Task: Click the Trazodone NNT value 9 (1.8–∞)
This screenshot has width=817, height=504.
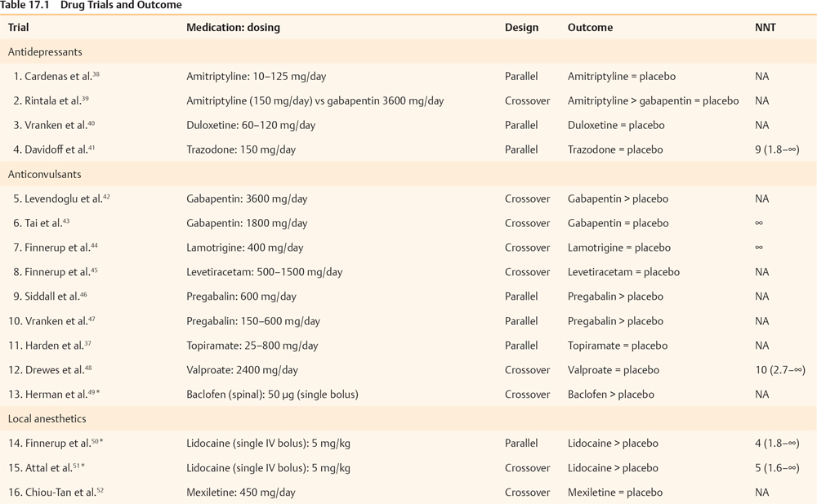Action: 777,150
